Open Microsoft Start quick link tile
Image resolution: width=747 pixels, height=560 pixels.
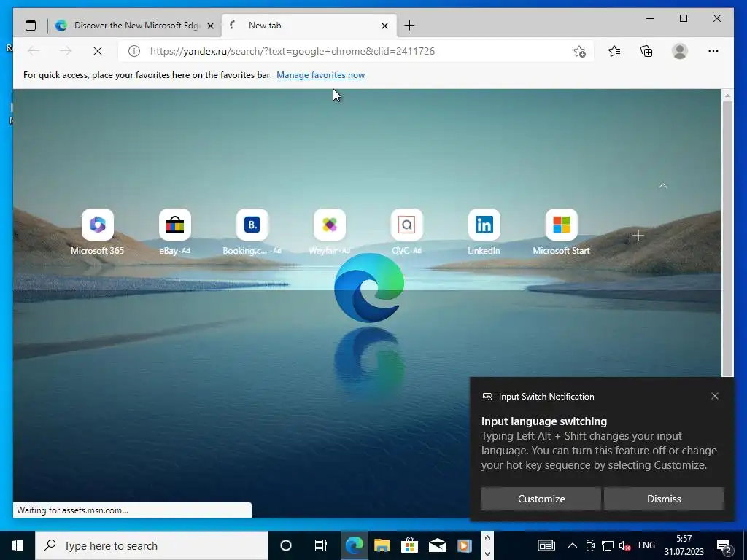point(561,232)
